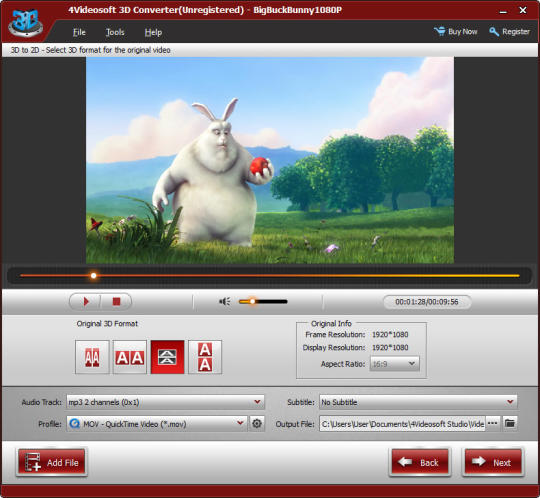Mute audio with the speaker icon
Image resolution: width=540 pixels, height=498 pixels.
[225, 302]
